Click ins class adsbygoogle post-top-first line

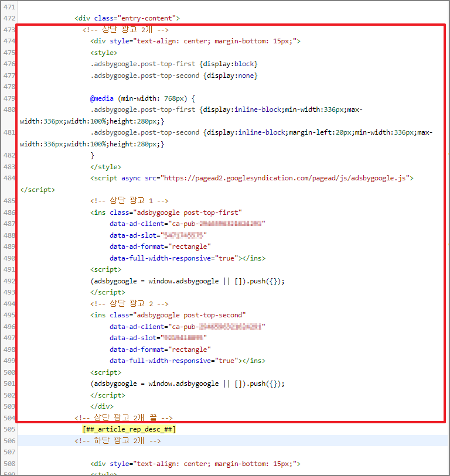166,213
